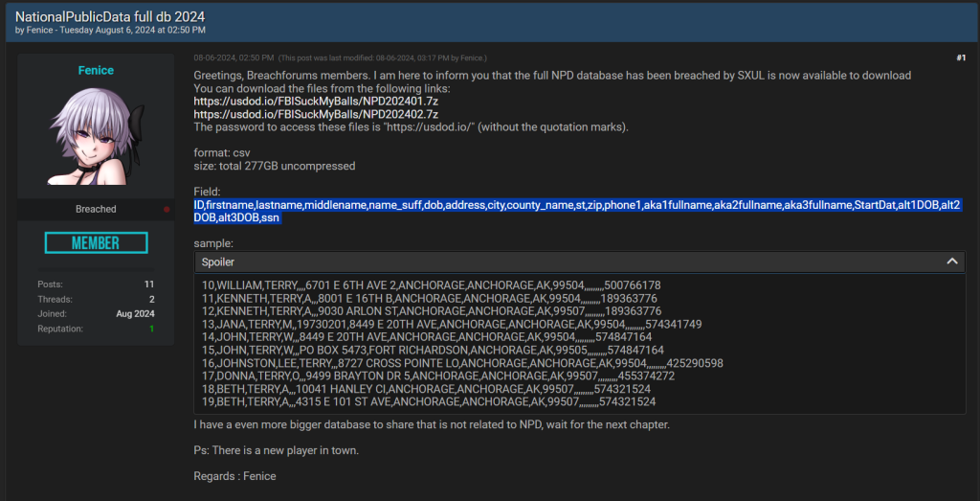The image size is (980, 501).
Task: Click Fenice in the thread byline
Action: pyautogui.click(x=42, y=31)
